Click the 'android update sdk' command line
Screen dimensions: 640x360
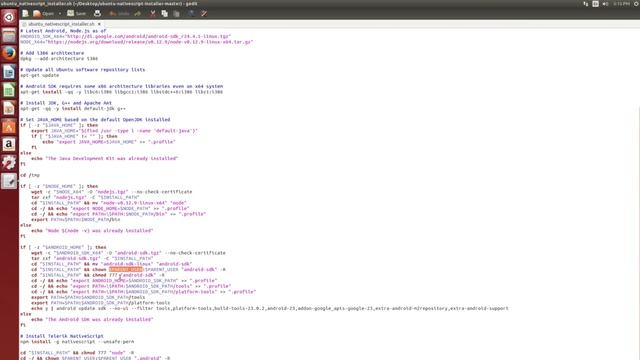point(270,309)
